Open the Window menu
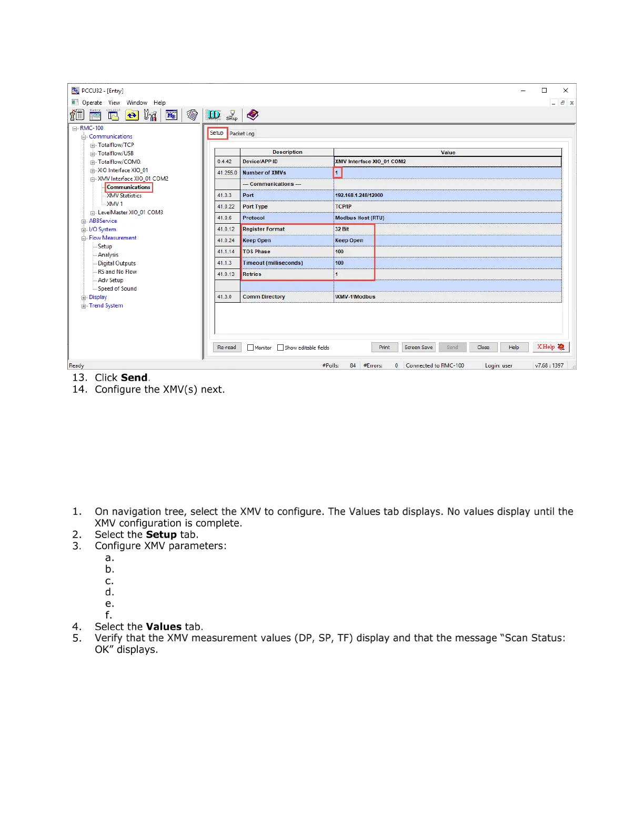644x834 pixels. [137, 103]
